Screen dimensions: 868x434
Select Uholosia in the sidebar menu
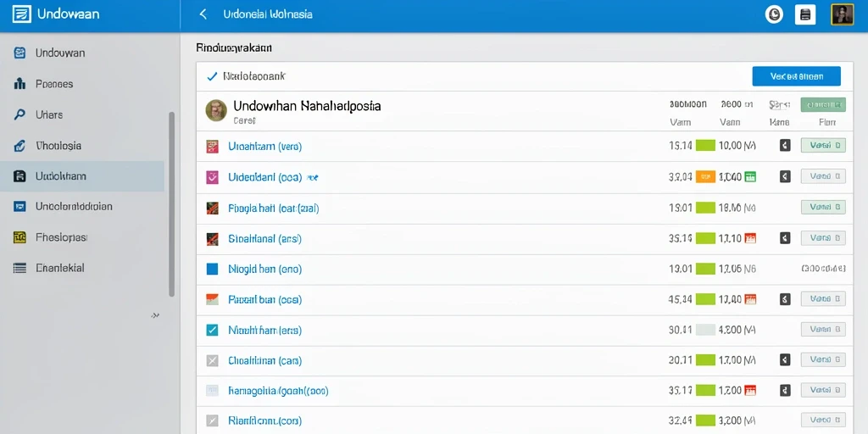point(58,146)
